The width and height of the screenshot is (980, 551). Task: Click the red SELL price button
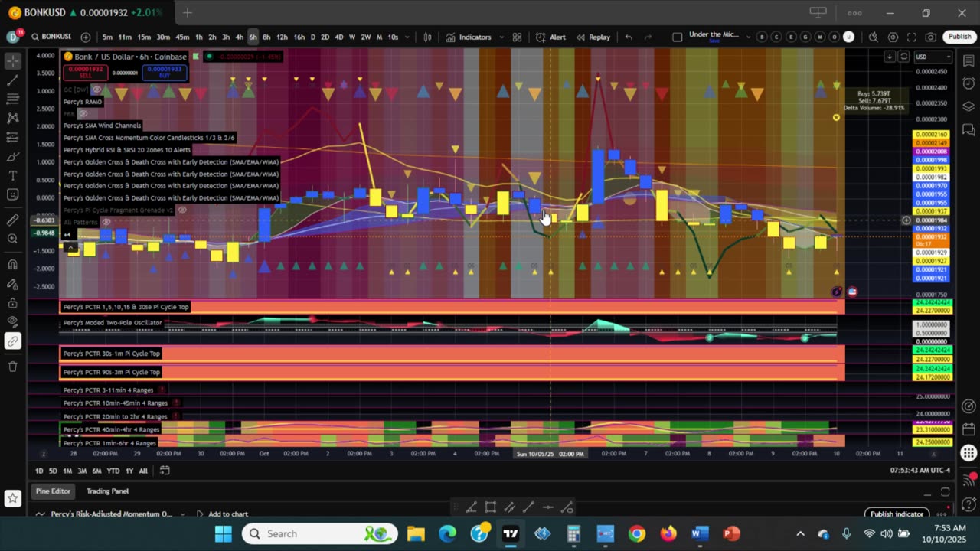tap(86, 72)
